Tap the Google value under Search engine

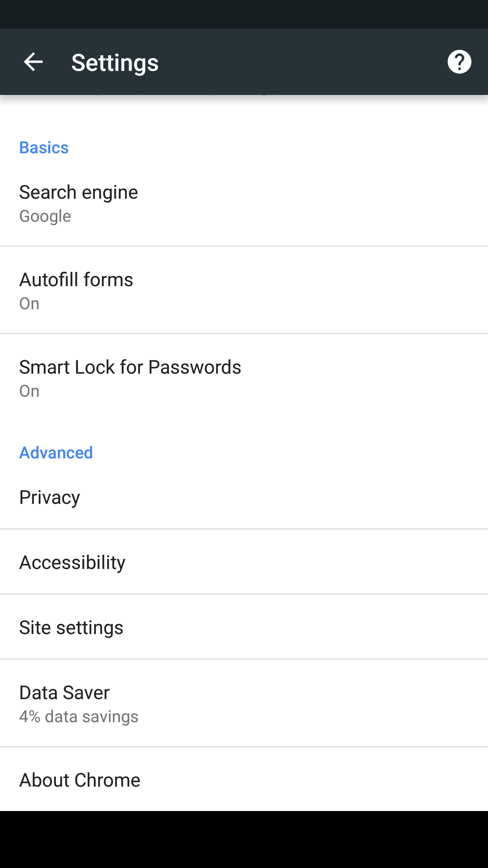tap(45, 216)
